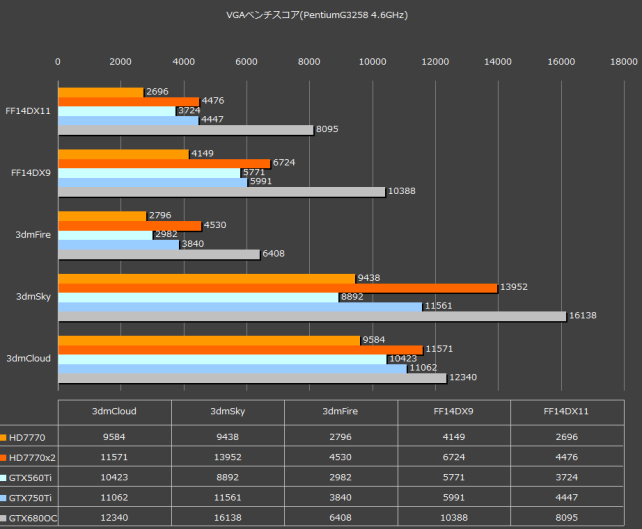Image resolution: width=642 pixels, height=529 pixels.
Task: Click the 3dmSky table column header
Action: [228, 411]
